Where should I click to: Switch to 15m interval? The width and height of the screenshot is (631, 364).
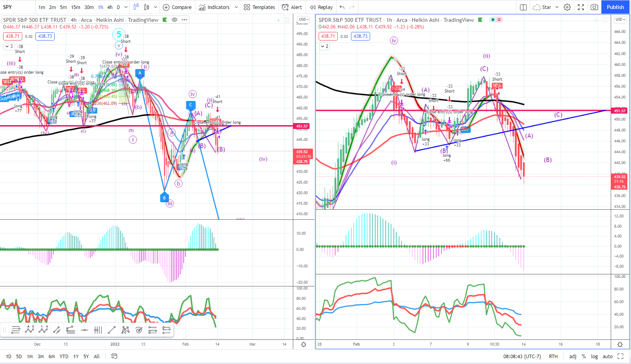click(76, 7)
